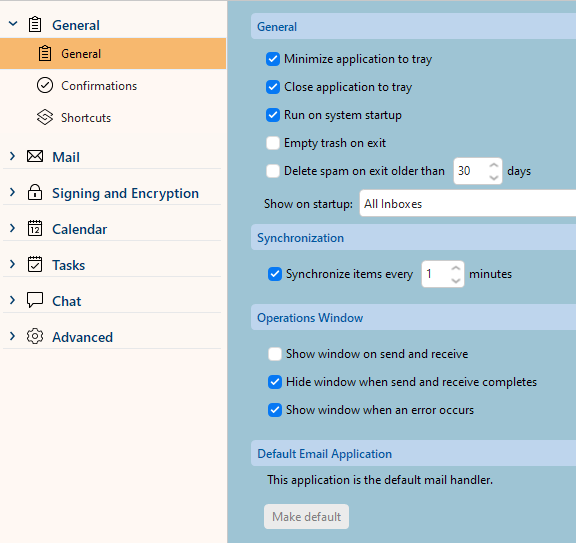The width and height of the screenshot is (576, 543).
Task: Click the synchronize minutes input field
Action: click(x=437, y=274)
